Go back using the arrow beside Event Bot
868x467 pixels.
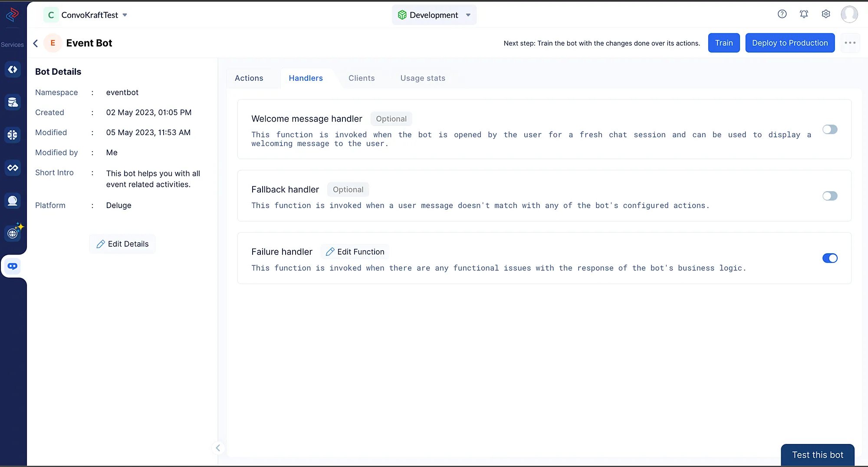pyautogui.click(x=36, y=43)
